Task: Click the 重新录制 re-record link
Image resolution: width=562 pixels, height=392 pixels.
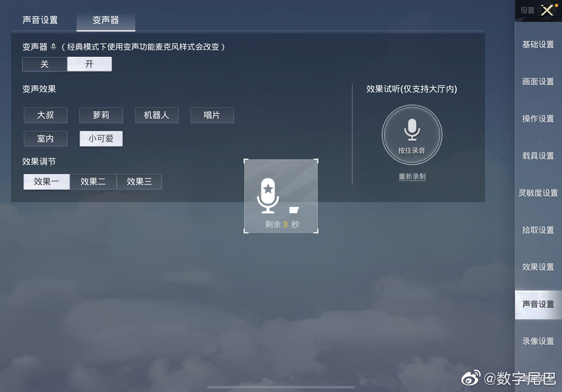Action: point(412,176)
